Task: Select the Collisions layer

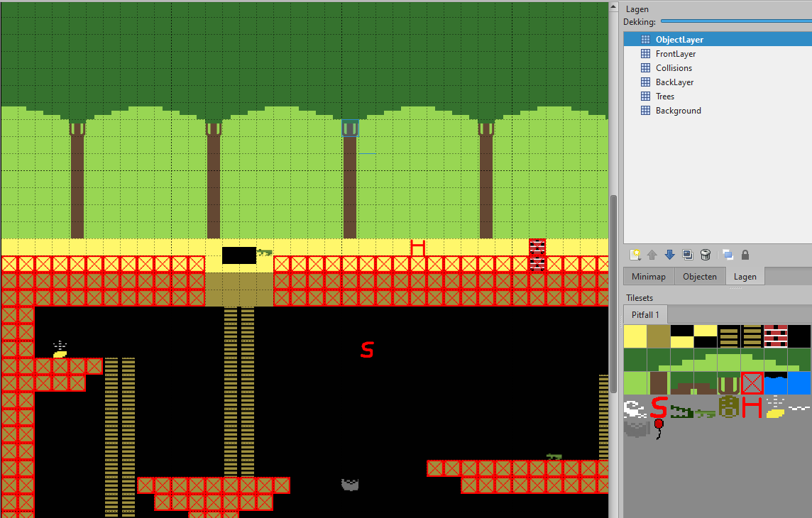Action: [674, 68]
